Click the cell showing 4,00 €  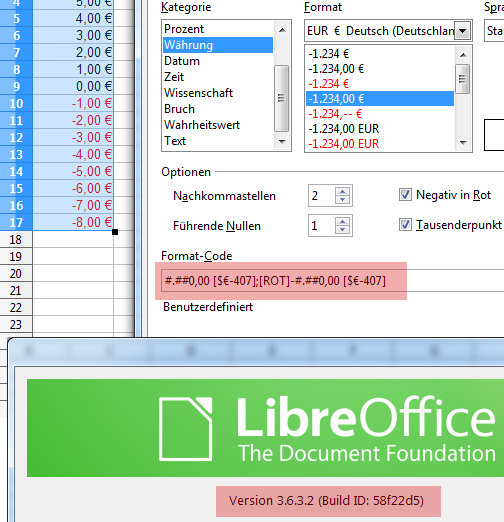pyautogui.click(x=73, y=19)
